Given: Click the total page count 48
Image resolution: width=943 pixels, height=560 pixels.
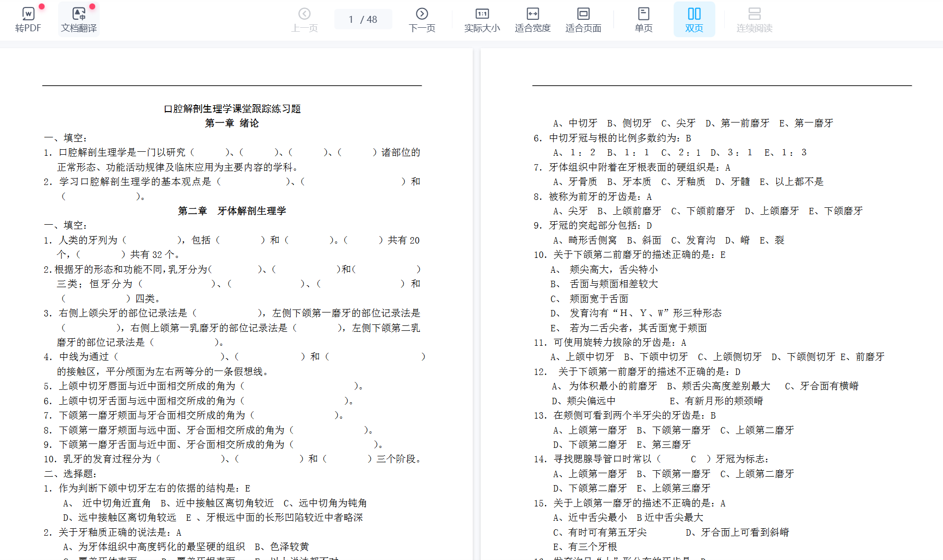Looking at the screenshot, I should pos(372,19).
